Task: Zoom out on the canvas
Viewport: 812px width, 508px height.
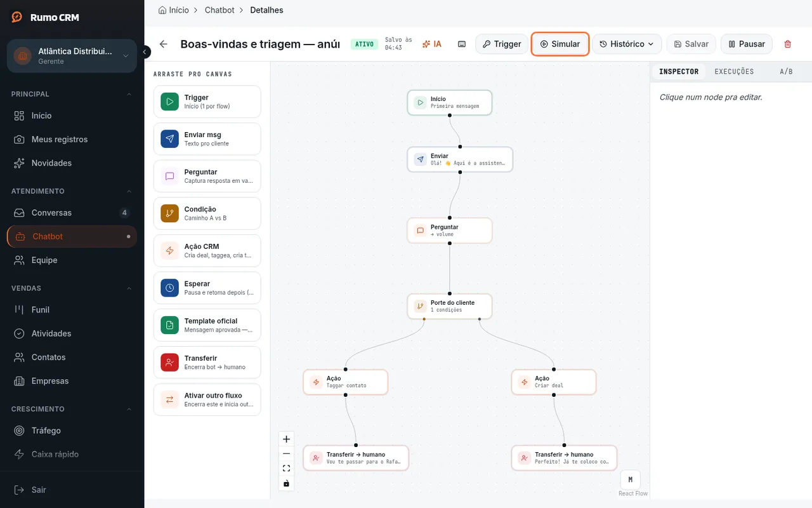Action: [x=286, y=453]
